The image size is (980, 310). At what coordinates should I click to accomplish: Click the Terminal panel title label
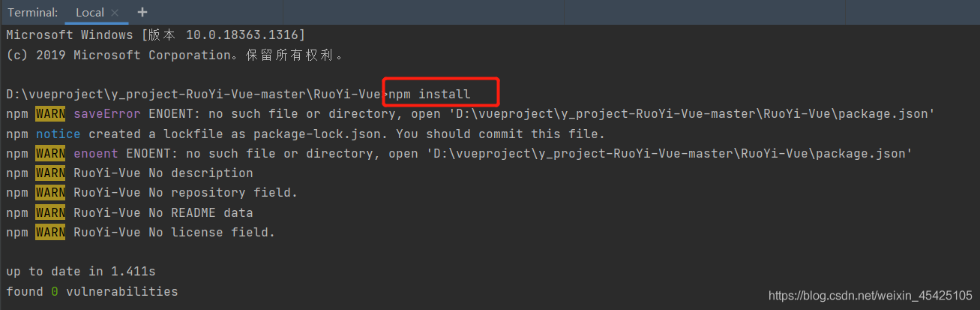tap(32, 13)
